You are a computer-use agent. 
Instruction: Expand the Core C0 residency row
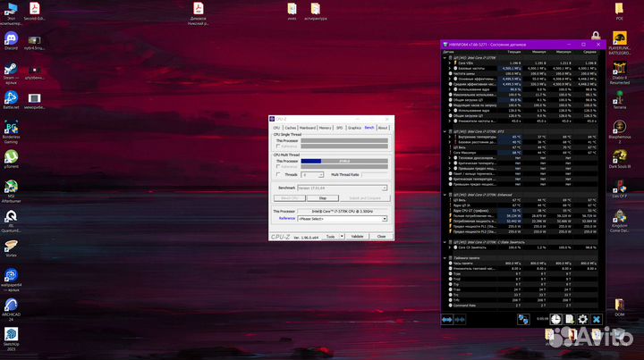[450, 247]
